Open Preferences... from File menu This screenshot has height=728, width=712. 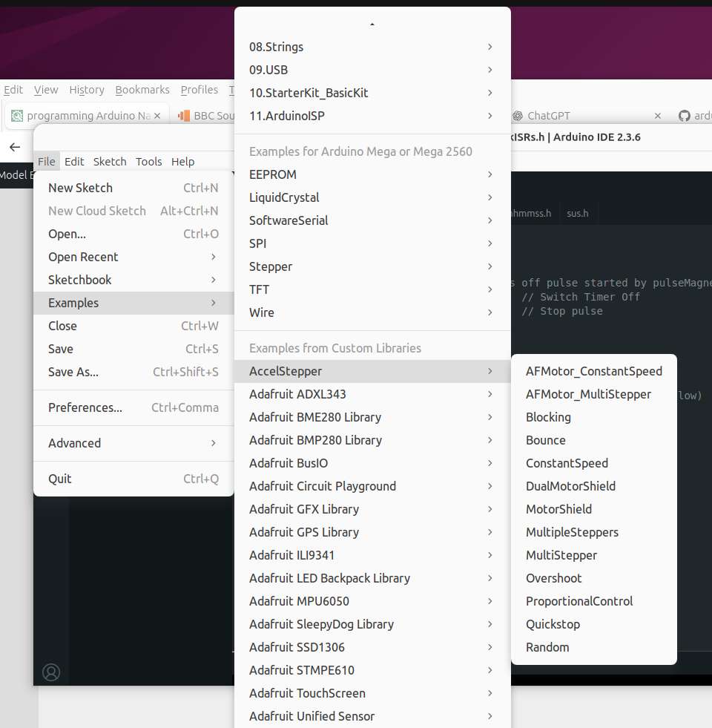pos(133,407)
